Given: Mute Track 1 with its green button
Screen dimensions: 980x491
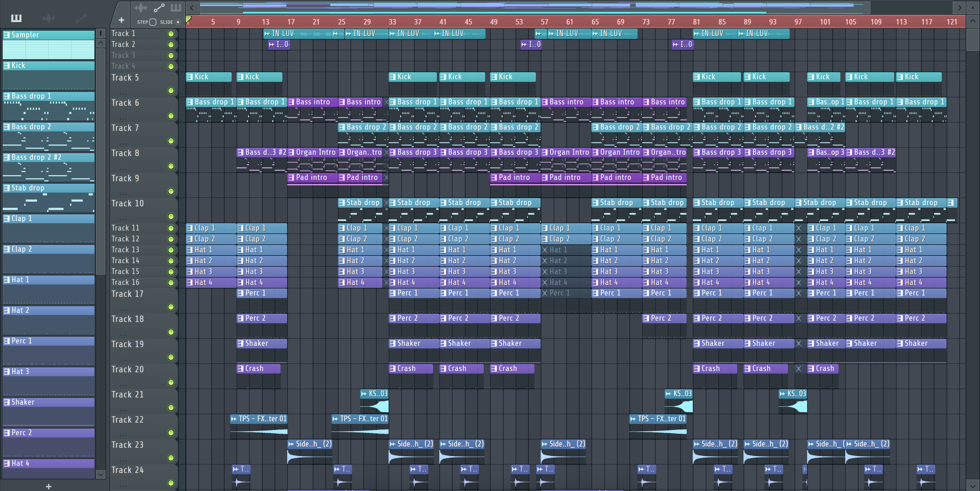Looking at the screenshot, I should click(x=171, y=34).
